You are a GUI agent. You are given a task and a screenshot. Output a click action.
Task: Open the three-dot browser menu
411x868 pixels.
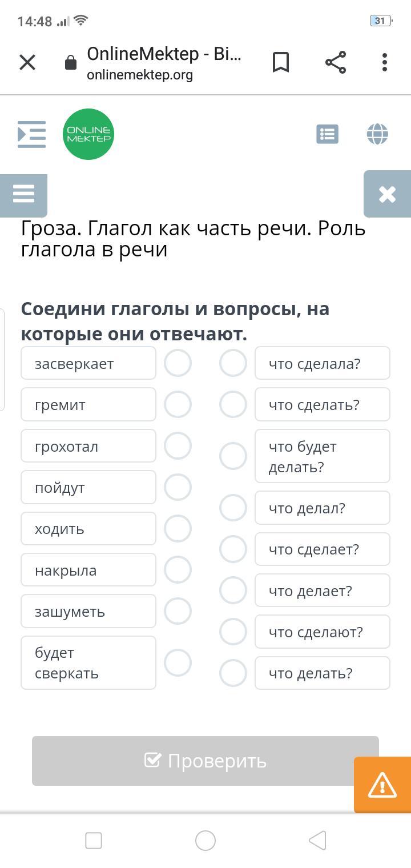coord(385,62)
